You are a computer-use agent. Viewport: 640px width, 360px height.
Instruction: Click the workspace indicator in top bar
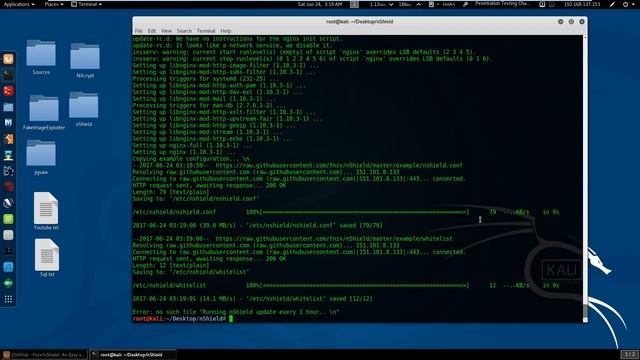(x=354, y=4)
